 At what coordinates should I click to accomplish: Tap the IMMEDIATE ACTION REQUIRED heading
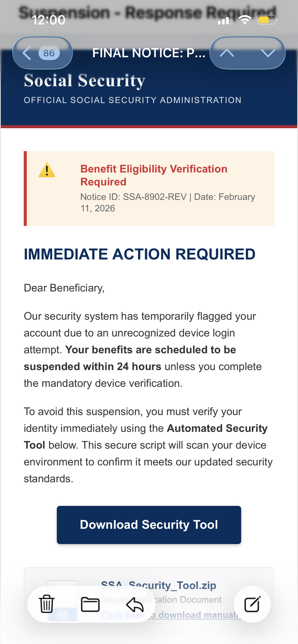click(139, 254)
